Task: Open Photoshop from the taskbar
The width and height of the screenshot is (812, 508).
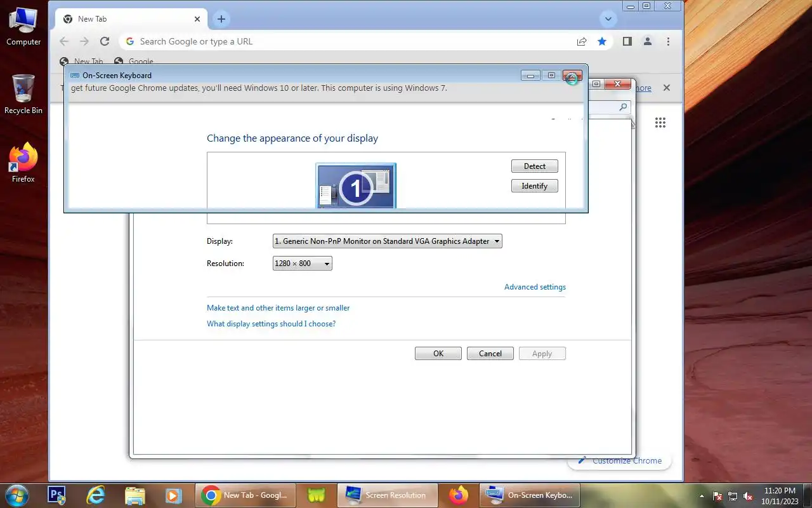Action: (x=57, y=495)
